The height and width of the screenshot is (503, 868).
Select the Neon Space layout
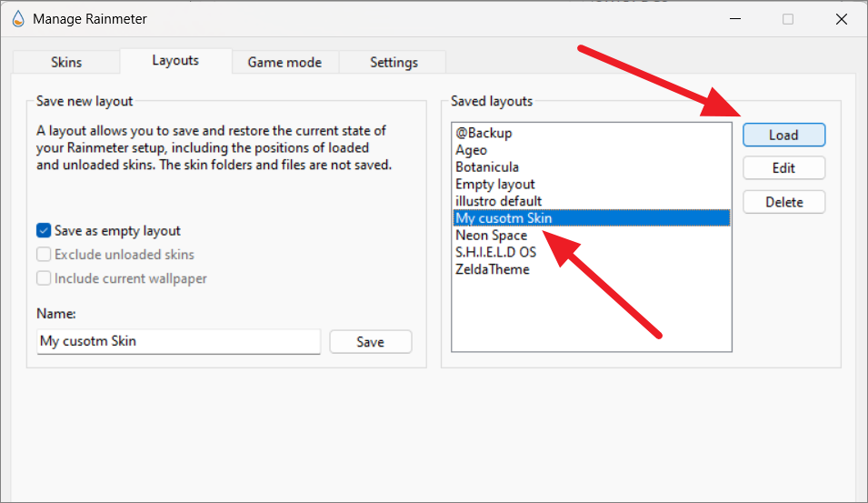click(592, 236)
